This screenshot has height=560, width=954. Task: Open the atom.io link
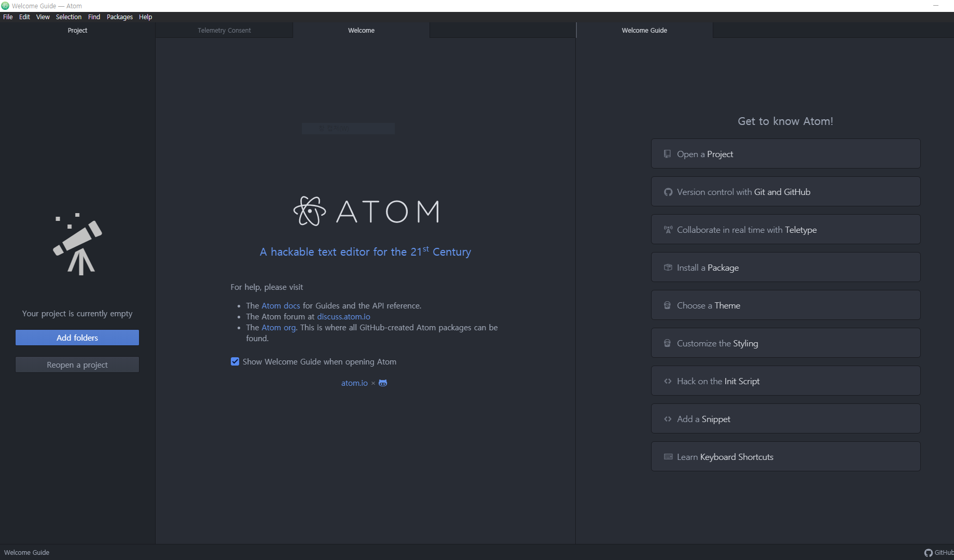point(354,383)
